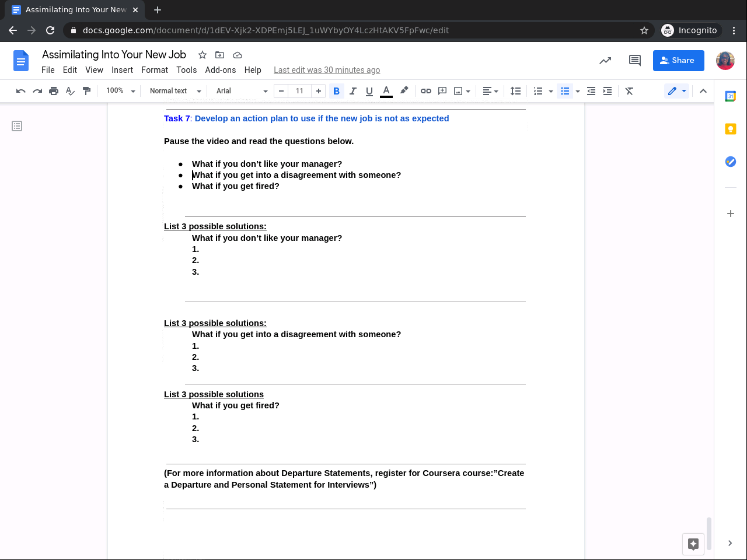This screenshot has height=560, width=747.
Task: Print the document using printer icon
Action: click(54, 91)
